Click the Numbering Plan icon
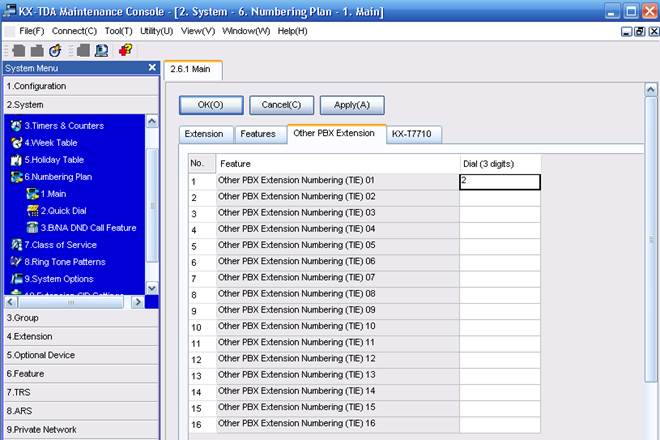 click(x=16, y=177)
